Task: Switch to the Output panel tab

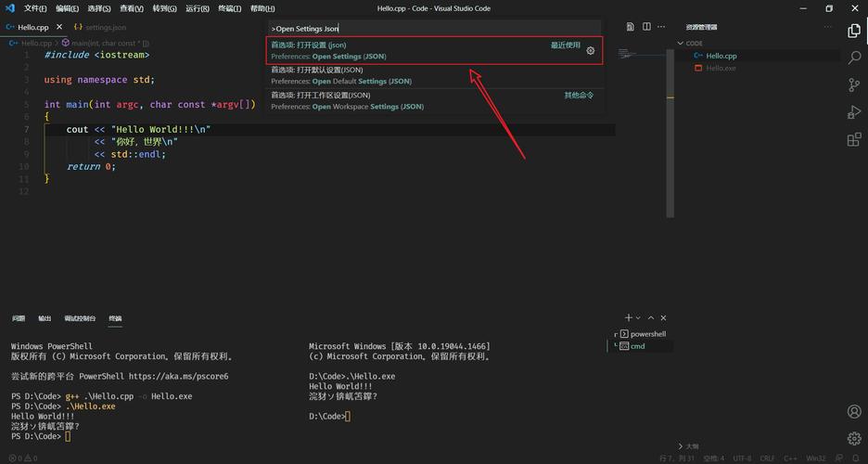Action: tap(45, 318)
